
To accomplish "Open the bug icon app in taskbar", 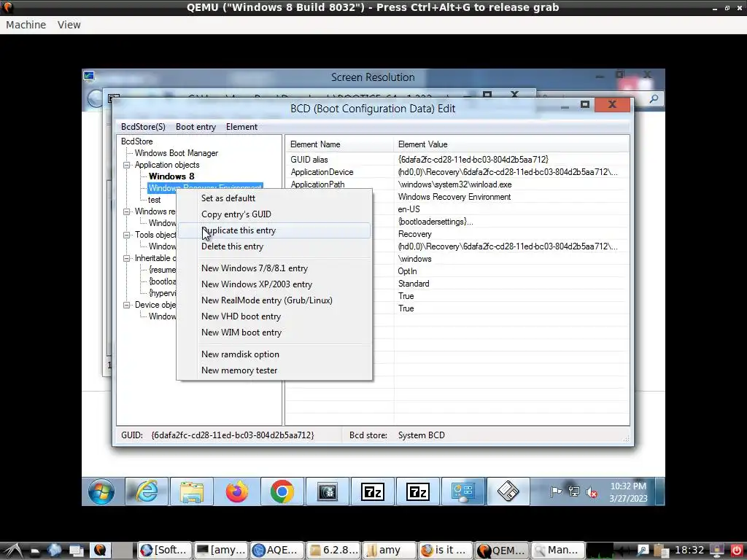I will click(328, 491).
